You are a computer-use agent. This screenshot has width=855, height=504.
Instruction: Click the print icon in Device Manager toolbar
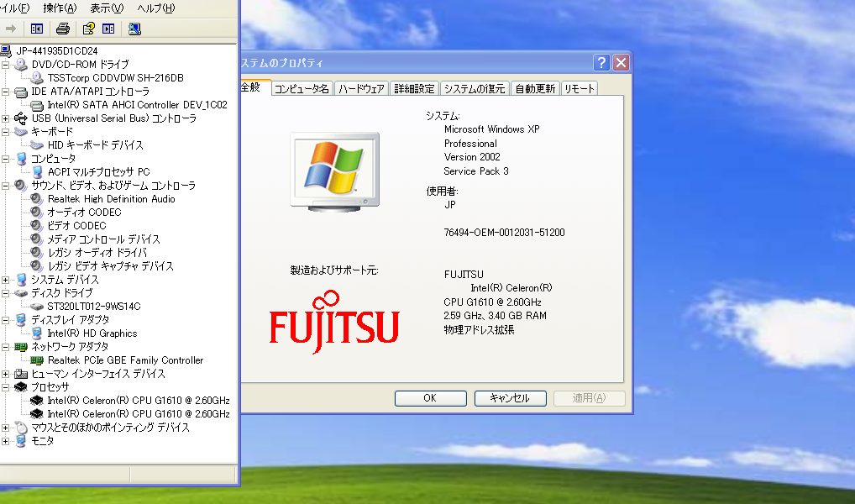click(63, 29)
